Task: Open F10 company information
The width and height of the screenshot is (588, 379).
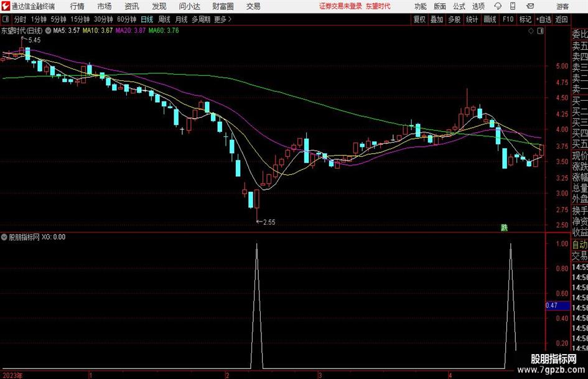Action: pos(508,19)
